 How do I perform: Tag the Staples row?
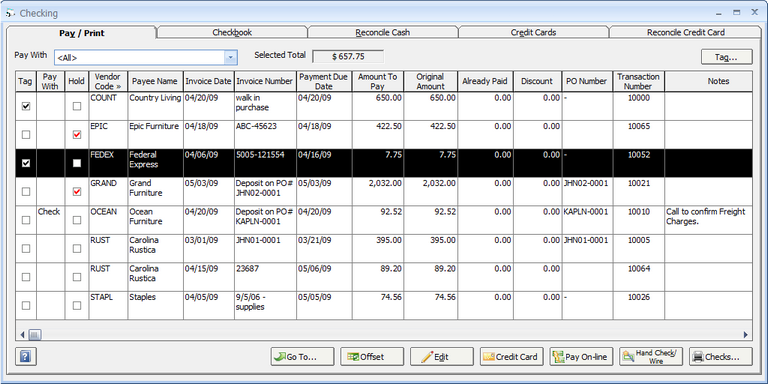[x=26, y=305]
